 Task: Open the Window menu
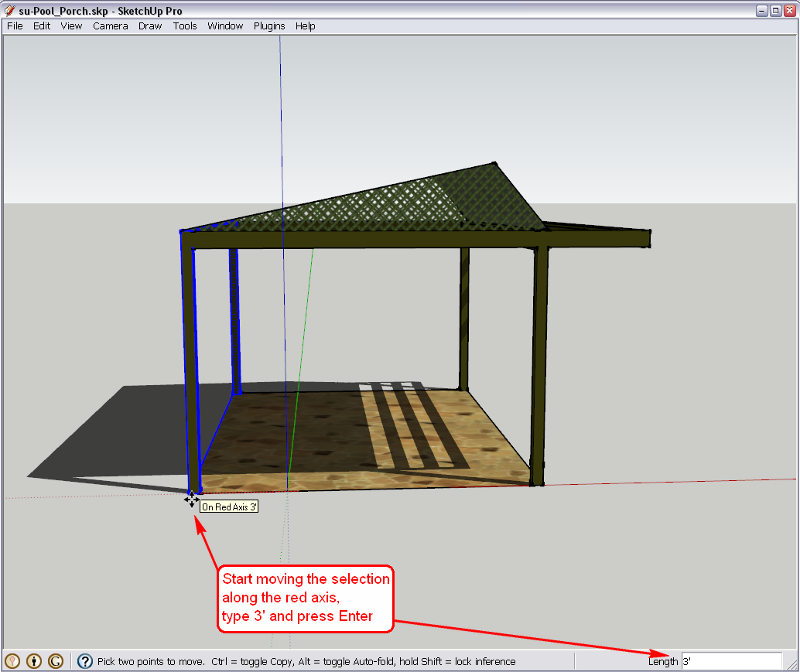tap(225, 26)
